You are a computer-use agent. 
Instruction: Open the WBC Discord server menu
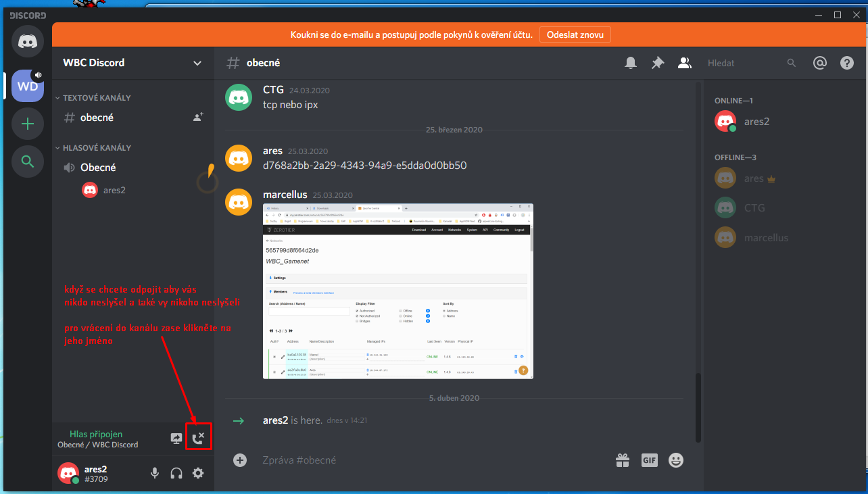(x=132, y=63)
